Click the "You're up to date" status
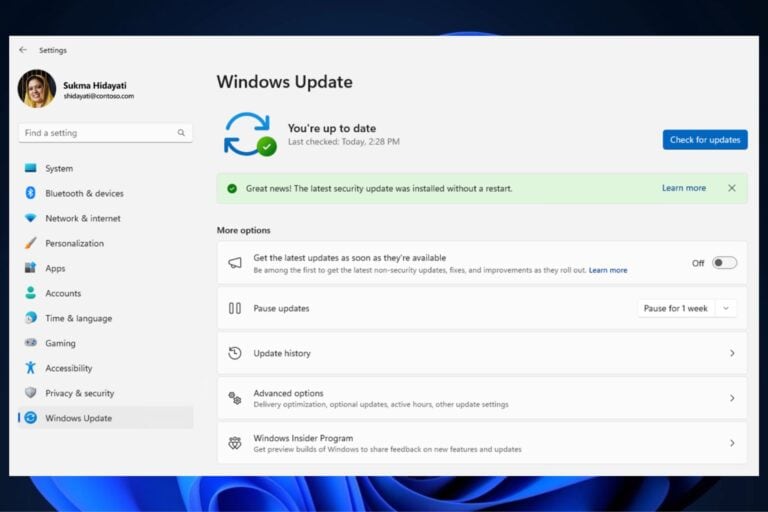The height and width of the screenshot is (512, 768). [x=332, y=128]
